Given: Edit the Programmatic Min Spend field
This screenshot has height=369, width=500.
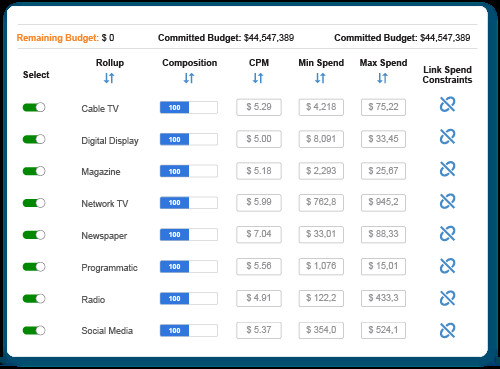Looking at the screenshot, I should click(321, 266).
